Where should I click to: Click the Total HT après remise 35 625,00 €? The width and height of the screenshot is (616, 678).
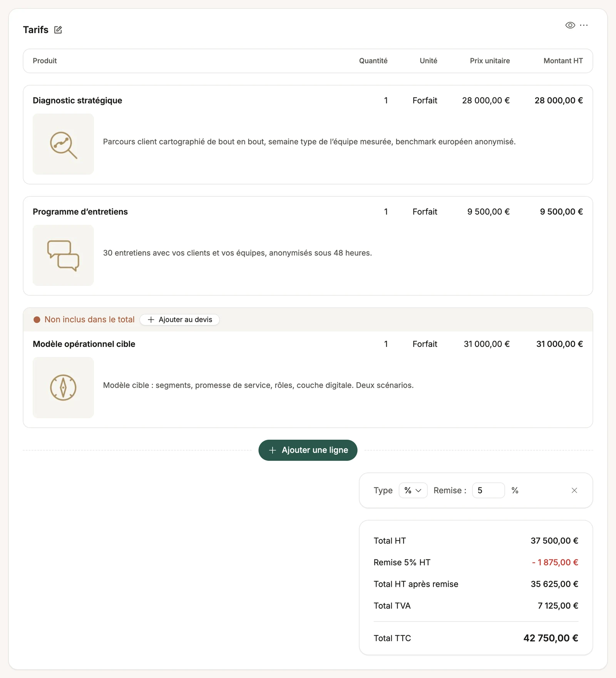[554, 584]
